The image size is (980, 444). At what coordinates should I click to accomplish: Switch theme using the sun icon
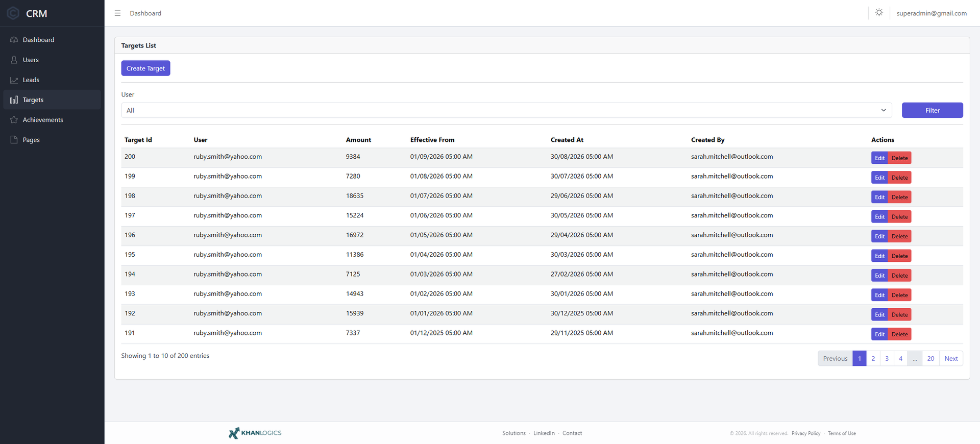click(x=879, y=13)
